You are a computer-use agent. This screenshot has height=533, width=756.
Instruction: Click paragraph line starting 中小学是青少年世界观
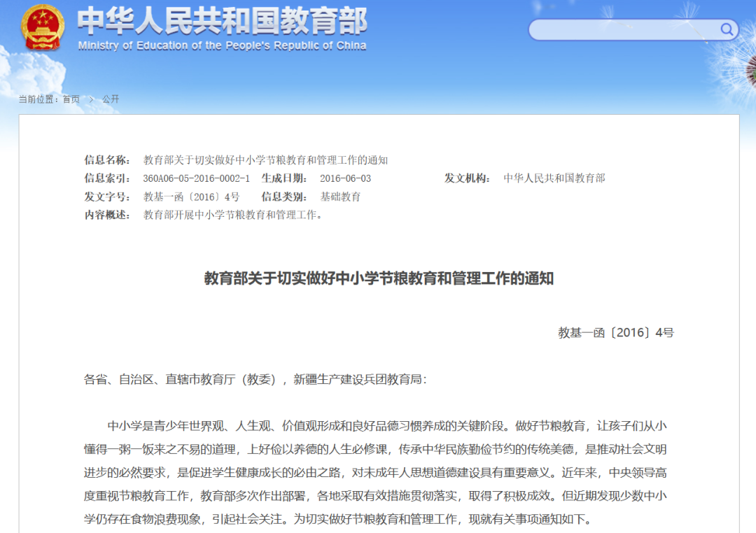(x=386, y=426)
